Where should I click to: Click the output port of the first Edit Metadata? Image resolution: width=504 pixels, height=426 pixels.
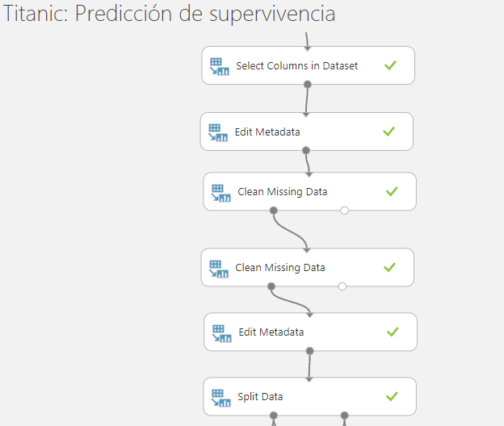306,150
